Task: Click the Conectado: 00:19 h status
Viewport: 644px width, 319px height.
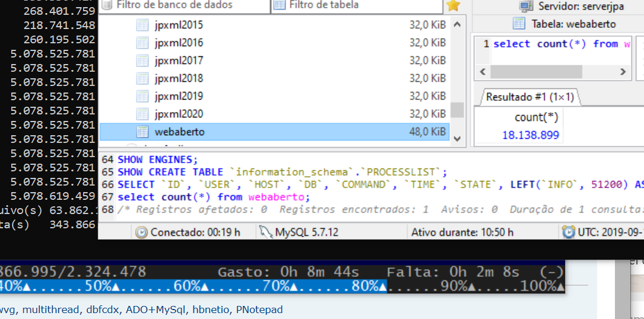Action: coord(195,232)
